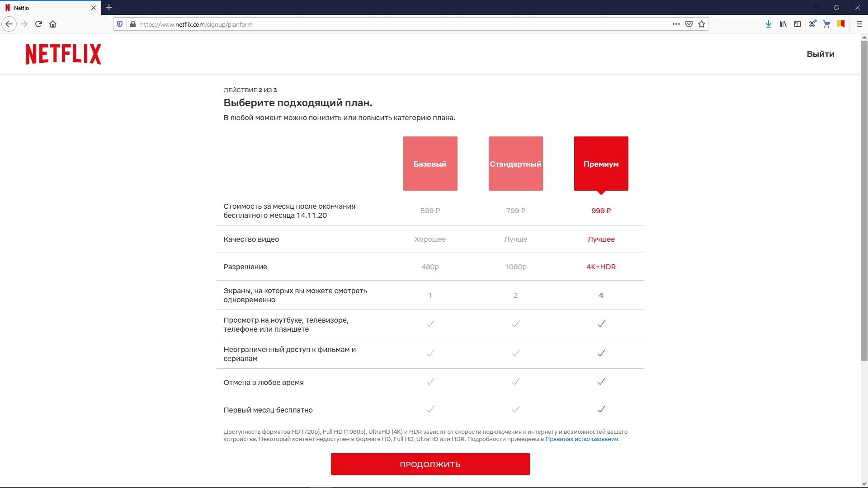
Task: Click the Выйти sign-out link
Action: (820, 54)
